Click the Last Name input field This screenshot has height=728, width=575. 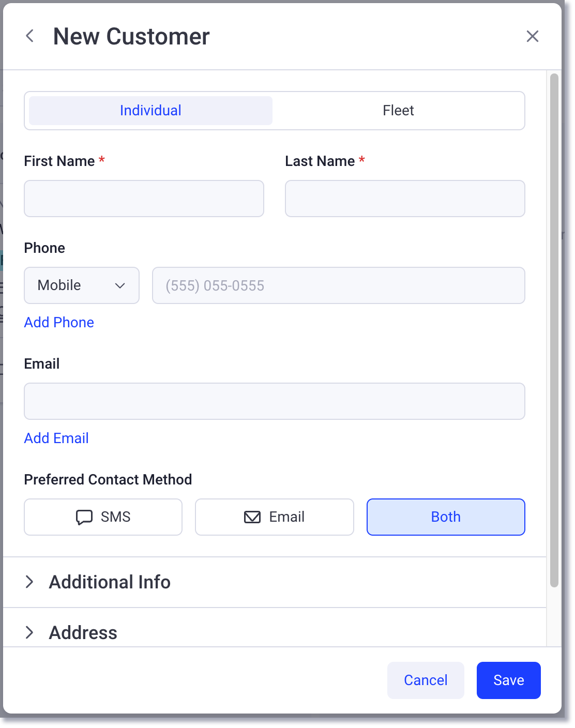[405, 199]
